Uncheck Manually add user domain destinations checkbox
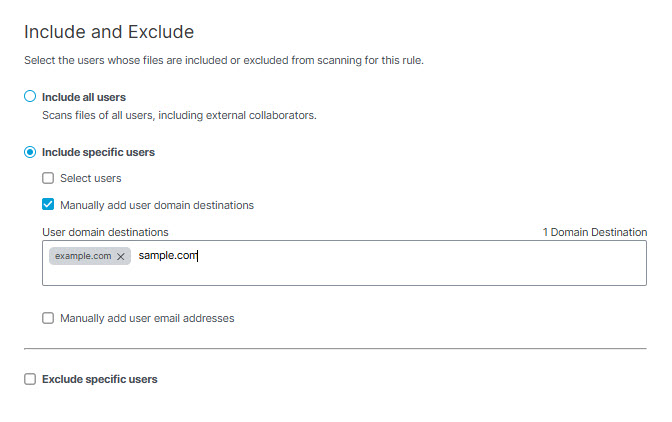672x422 pixels. click(48, 204)
